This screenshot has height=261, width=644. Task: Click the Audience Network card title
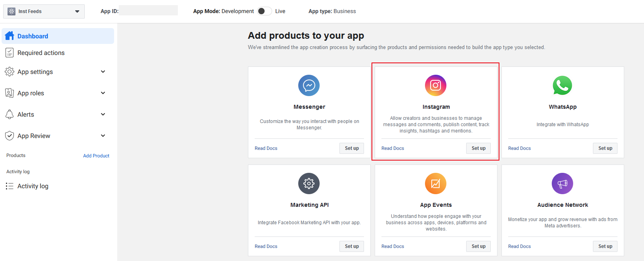[562, 205]
